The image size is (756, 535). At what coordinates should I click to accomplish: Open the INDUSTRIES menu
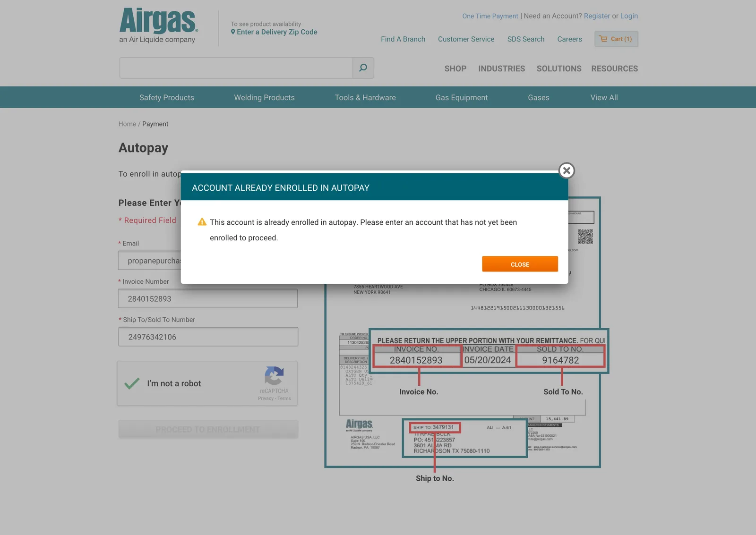click(501, 68)
